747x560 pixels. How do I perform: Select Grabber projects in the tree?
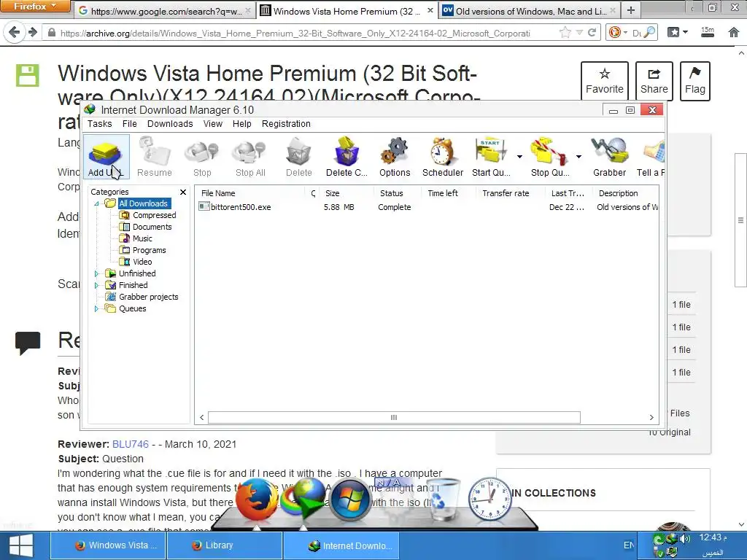click(x=148, y=297)
